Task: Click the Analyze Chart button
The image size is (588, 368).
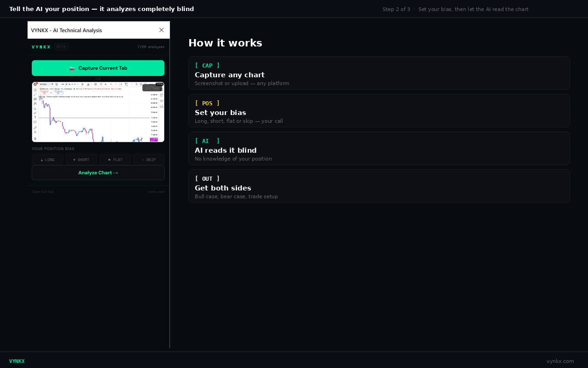Action: [x=98, y=173]
